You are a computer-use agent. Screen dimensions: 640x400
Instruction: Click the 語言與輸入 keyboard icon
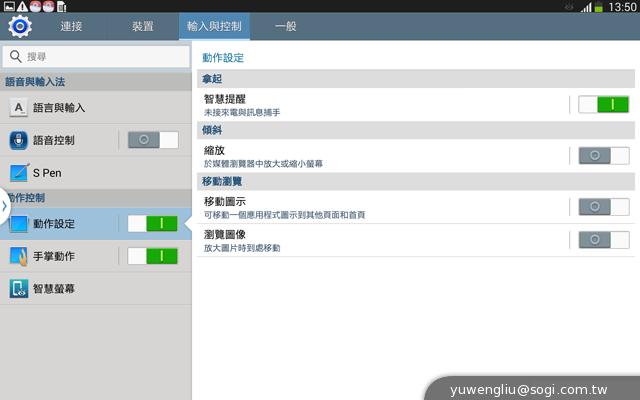pyautogui.click(x=19, y=108)
